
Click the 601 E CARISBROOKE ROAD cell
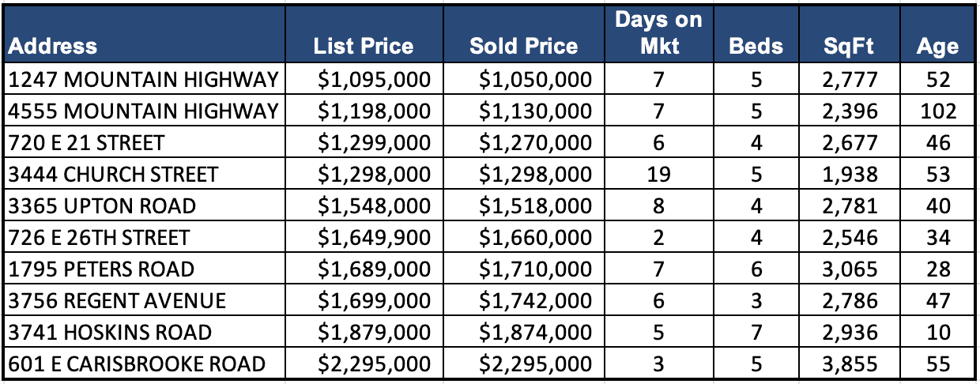tap(137, 363)
